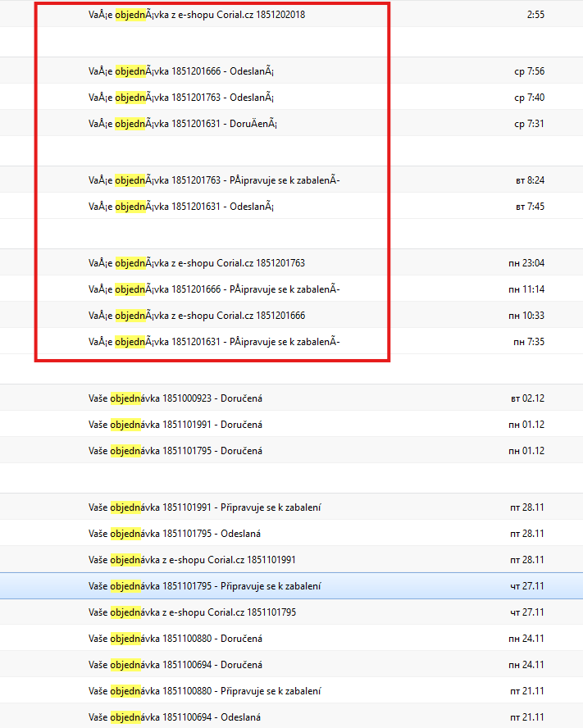Click highlighted order 1851101795 Připravuje se k zabalení

click(x=204, y=586)
